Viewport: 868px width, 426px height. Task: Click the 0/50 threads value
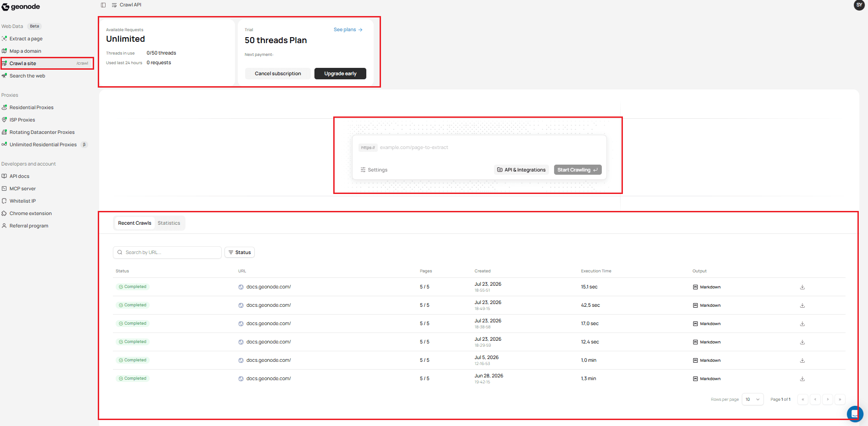[161, 53]
